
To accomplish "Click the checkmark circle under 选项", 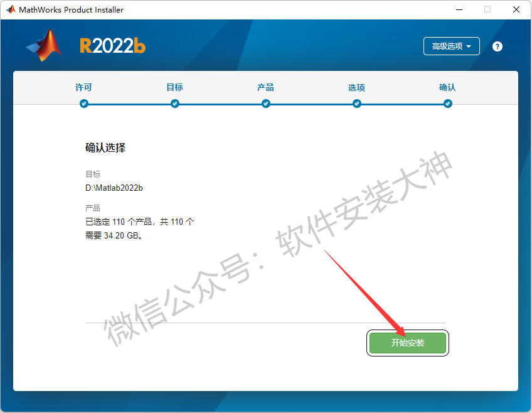I will click(356, 104).
